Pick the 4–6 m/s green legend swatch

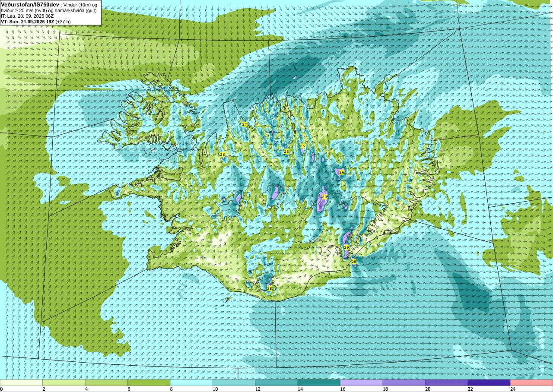tap(106, 383)
